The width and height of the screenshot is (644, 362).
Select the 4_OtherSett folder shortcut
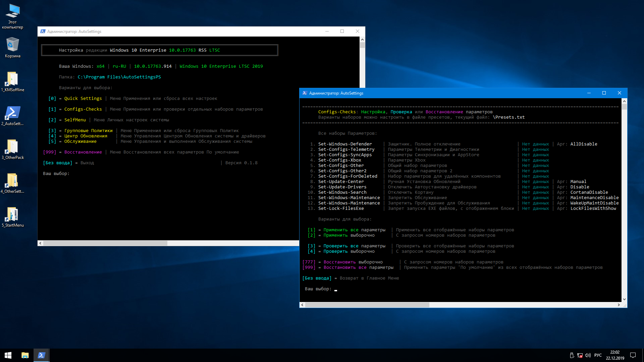point(13,183)
